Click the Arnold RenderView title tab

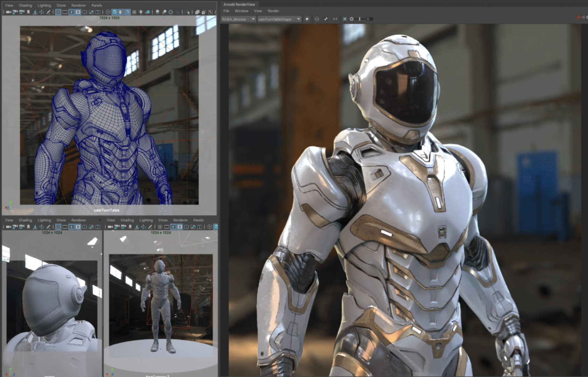[239, 4]
